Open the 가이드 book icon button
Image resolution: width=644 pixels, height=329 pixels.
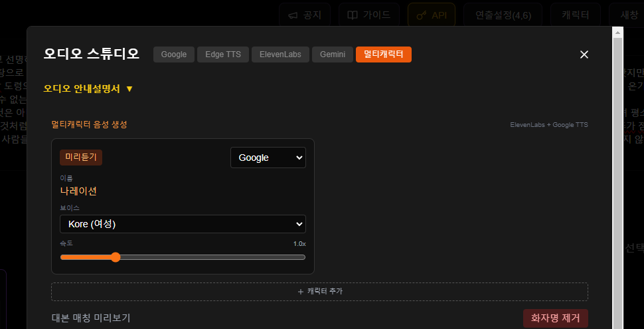coord(368,15)
